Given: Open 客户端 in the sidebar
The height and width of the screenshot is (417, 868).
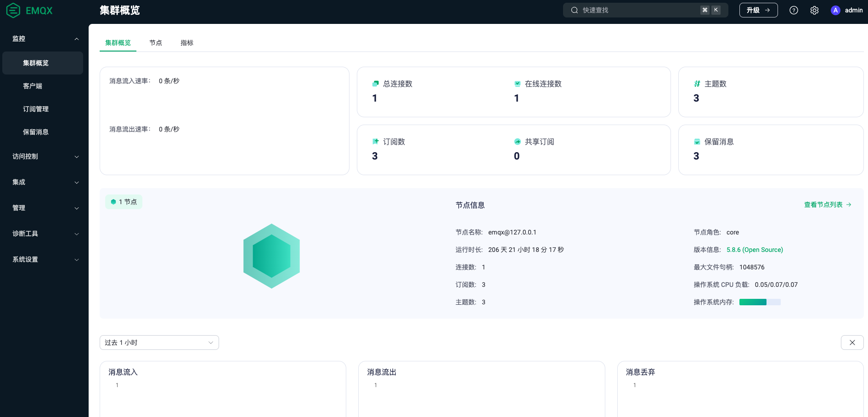Looking at the screenshot, I should pyautogui.click(x=43, y=86).
